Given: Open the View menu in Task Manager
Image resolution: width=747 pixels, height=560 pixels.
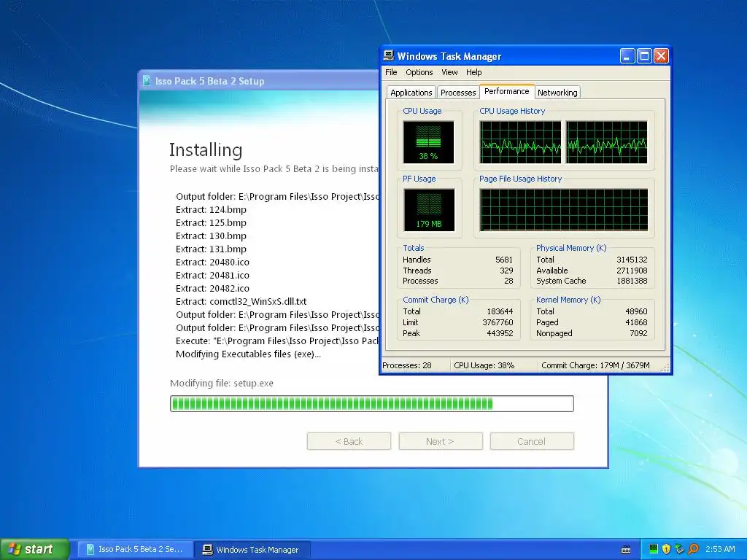Looking at the screenshot, I should click(x=449, y=72).
